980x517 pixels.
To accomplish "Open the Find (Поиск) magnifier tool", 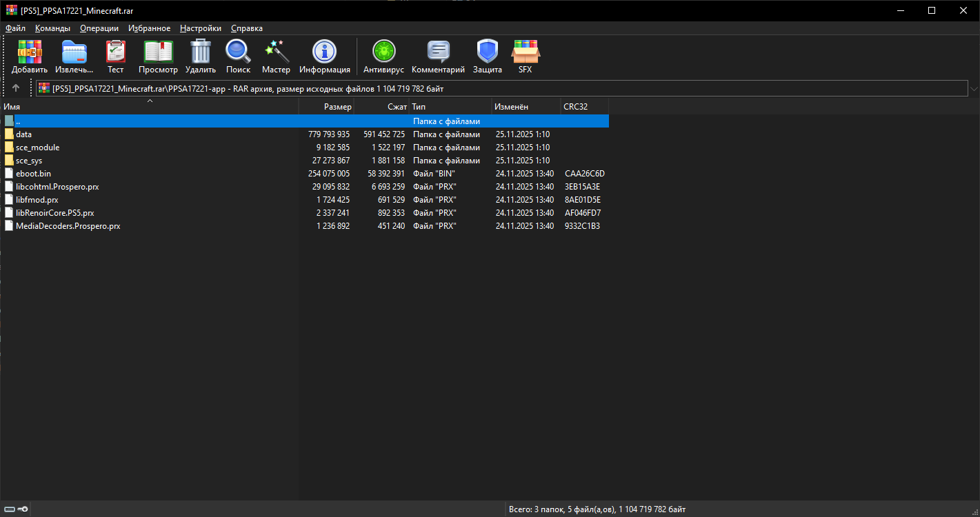I will [238, 52].
